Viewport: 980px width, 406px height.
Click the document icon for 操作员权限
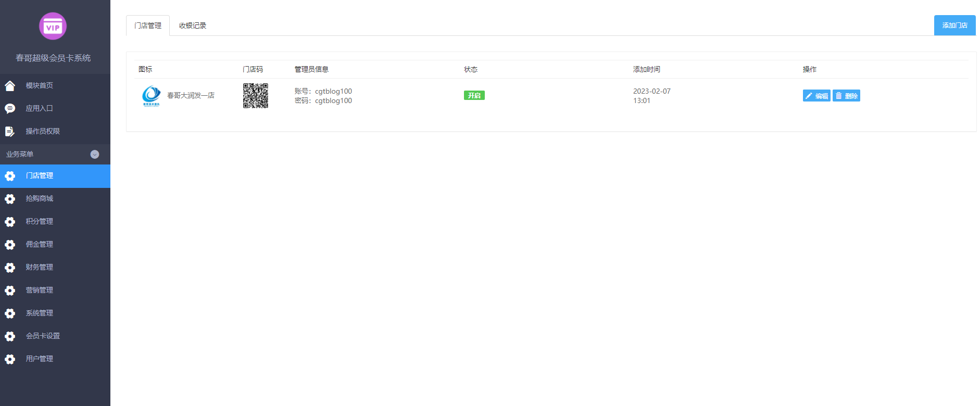[10, 132]
